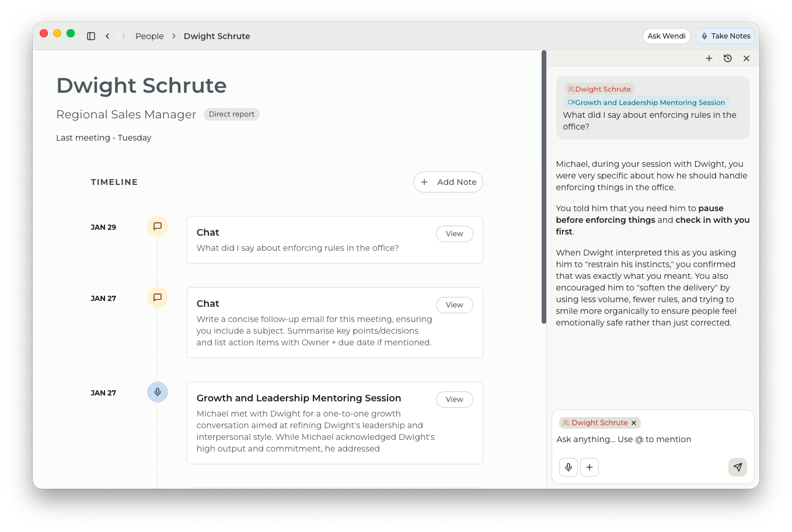Open the attachment plus icon in chat input

click(x=589, y=467)
